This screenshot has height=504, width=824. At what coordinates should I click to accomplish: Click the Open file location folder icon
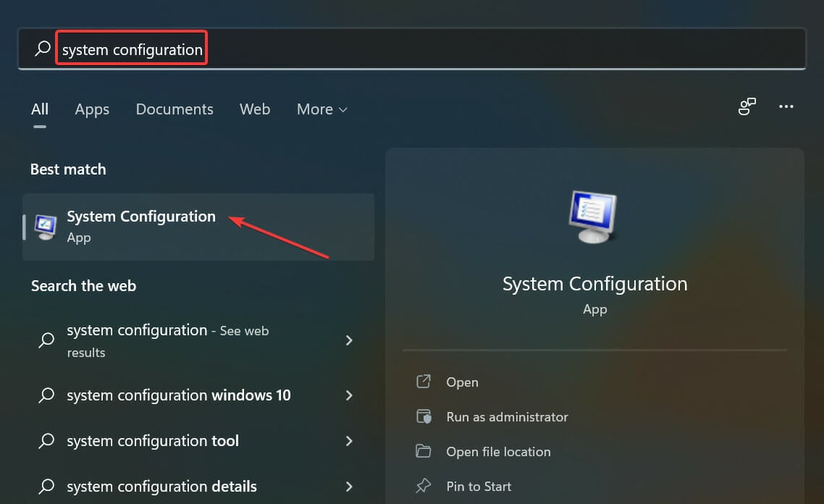(424, 451)
